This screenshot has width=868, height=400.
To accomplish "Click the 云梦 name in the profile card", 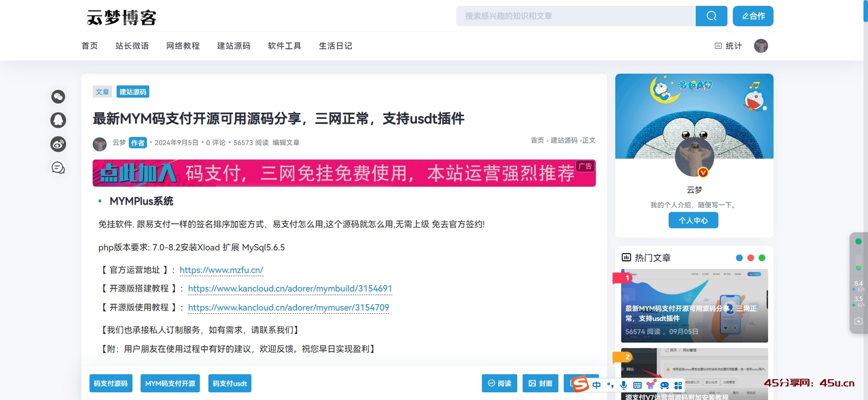I will coord(694,190).
